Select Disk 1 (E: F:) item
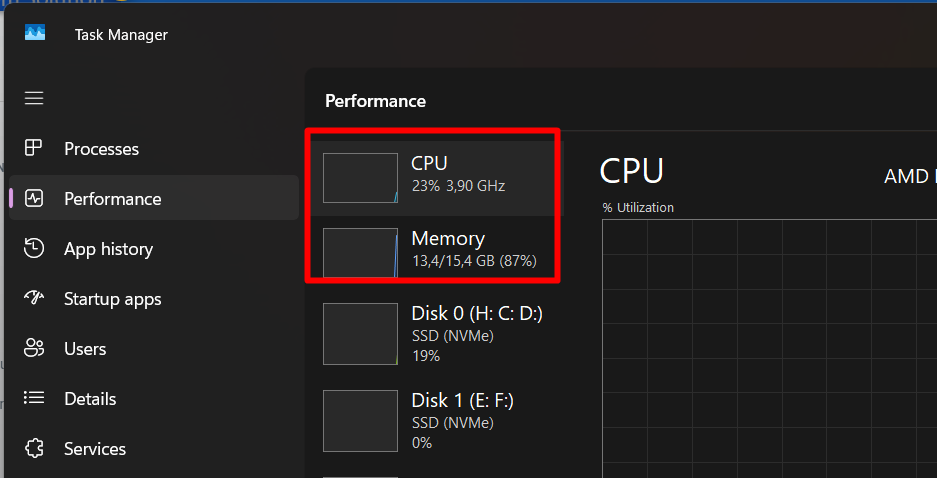937x478 pixels. click(436, 421)
